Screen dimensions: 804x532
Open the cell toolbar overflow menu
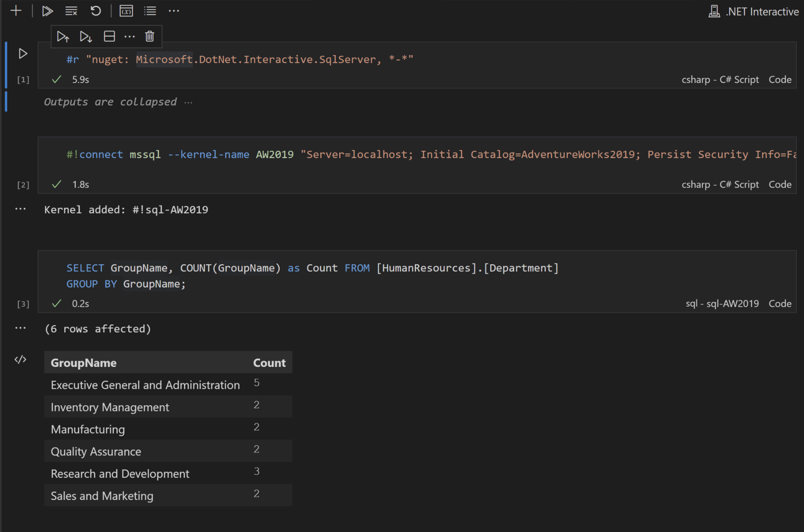click(x=130, y=36)
